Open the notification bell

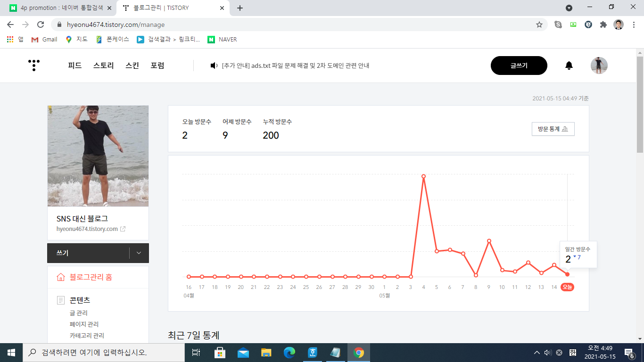coord(569,66)
